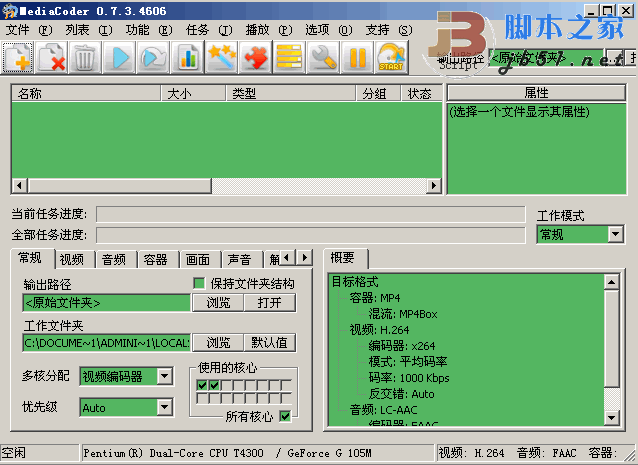Open the 文件 (F) menu

(x=29, y=30)
